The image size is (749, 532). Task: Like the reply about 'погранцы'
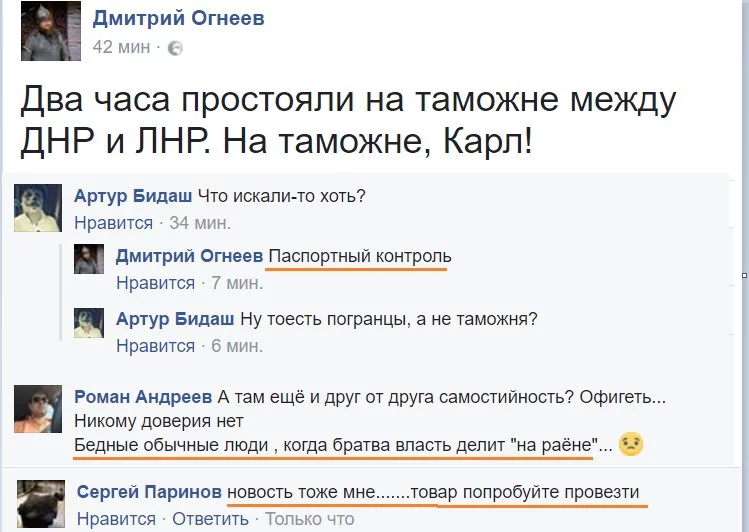(155, 346)
